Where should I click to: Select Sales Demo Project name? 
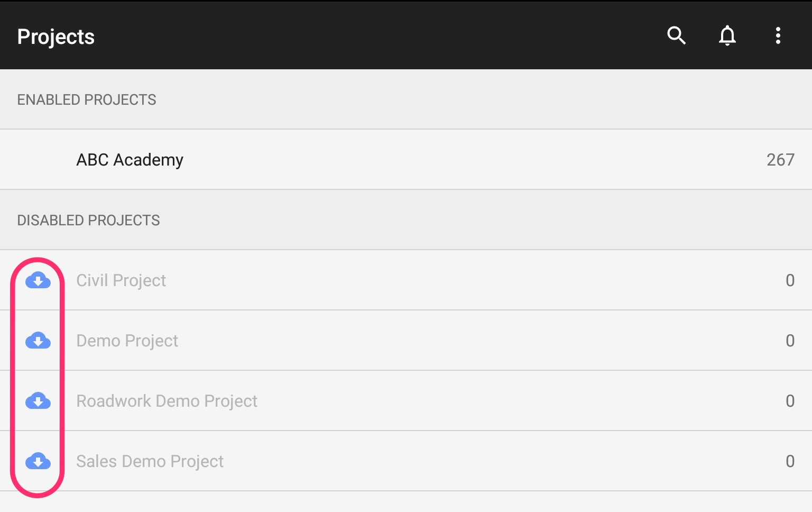click(150, 461)
